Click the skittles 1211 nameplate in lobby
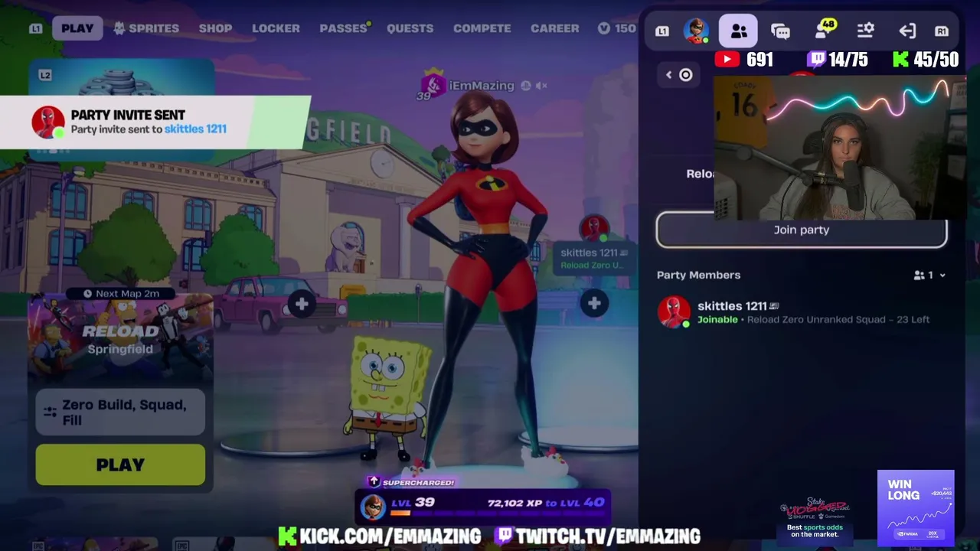The image size is (980, 551). [593, 258]
